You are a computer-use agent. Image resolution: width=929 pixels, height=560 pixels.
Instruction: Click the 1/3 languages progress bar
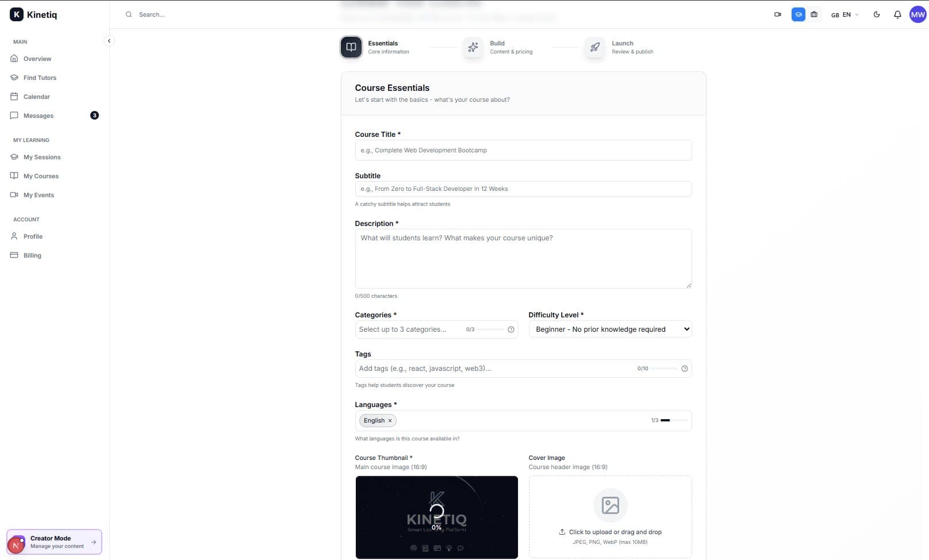(669, 420)
